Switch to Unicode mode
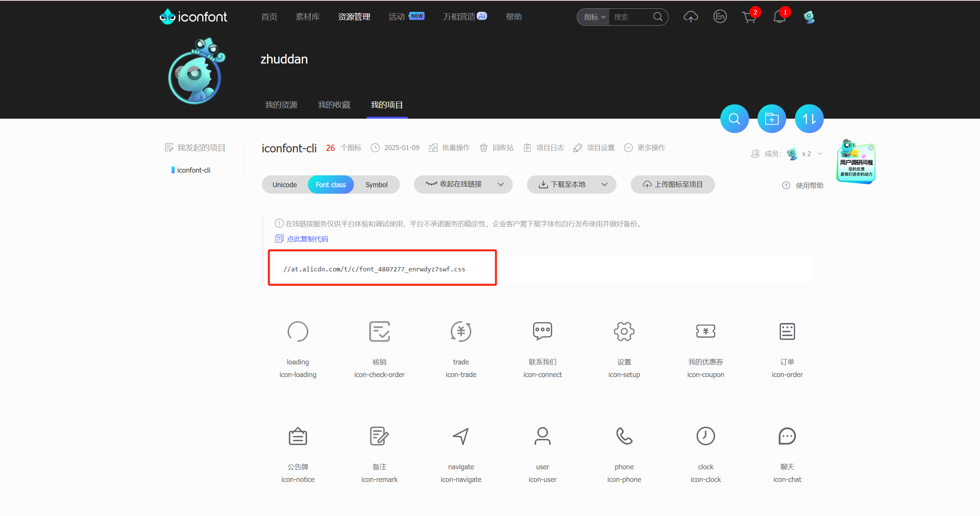 tap(285, 185)
